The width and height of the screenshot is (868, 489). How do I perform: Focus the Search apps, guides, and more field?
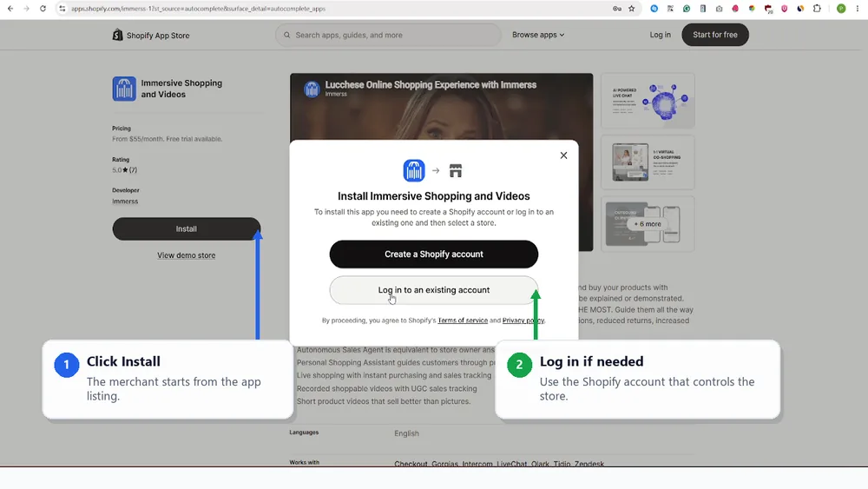pos(388,35)
